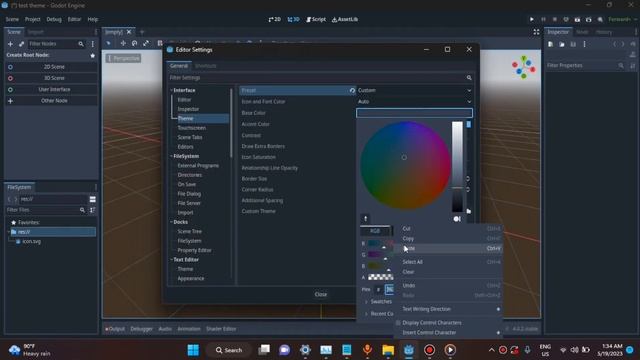Open the Icon and Font Color dropdown showing Auto
The image size is (640, 360).
pos(414,102)
